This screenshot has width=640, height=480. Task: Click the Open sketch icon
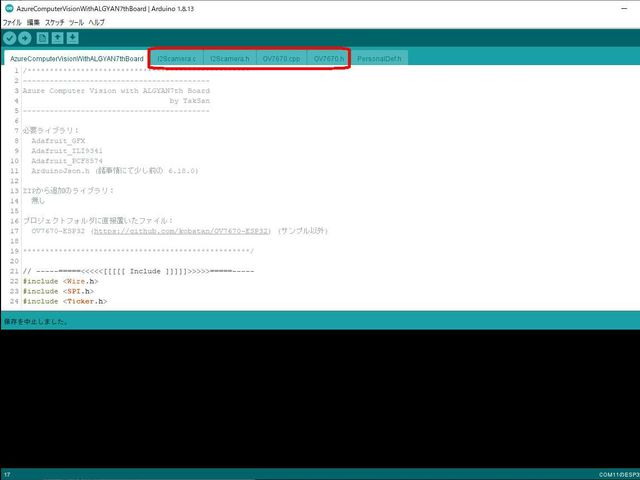58,38
